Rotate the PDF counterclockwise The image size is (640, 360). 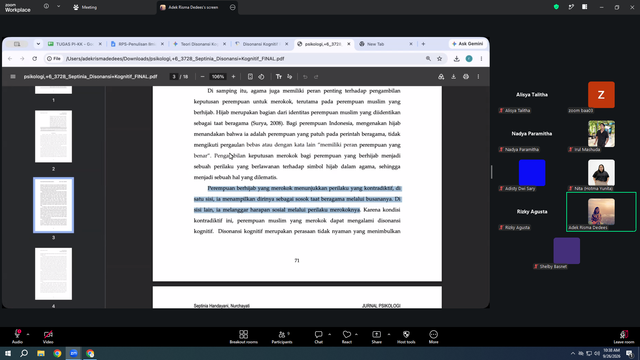click(261, 77)
